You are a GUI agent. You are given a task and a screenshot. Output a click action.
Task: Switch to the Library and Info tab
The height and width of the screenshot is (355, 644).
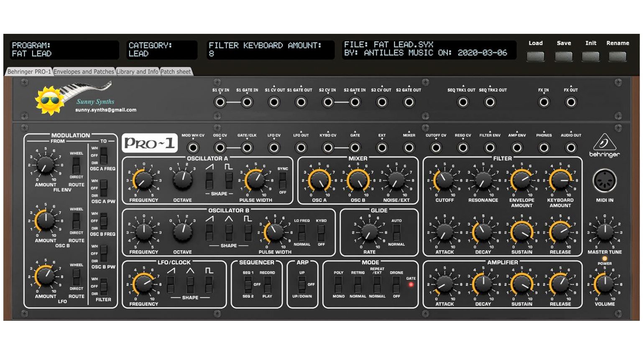137,72
